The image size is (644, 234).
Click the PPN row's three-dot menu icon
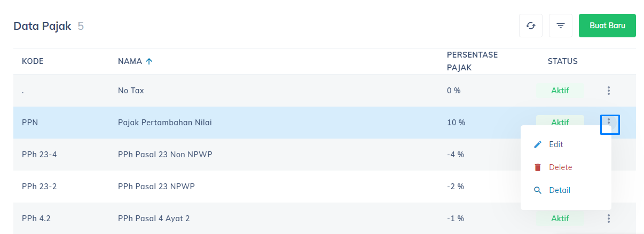(609, 124)
